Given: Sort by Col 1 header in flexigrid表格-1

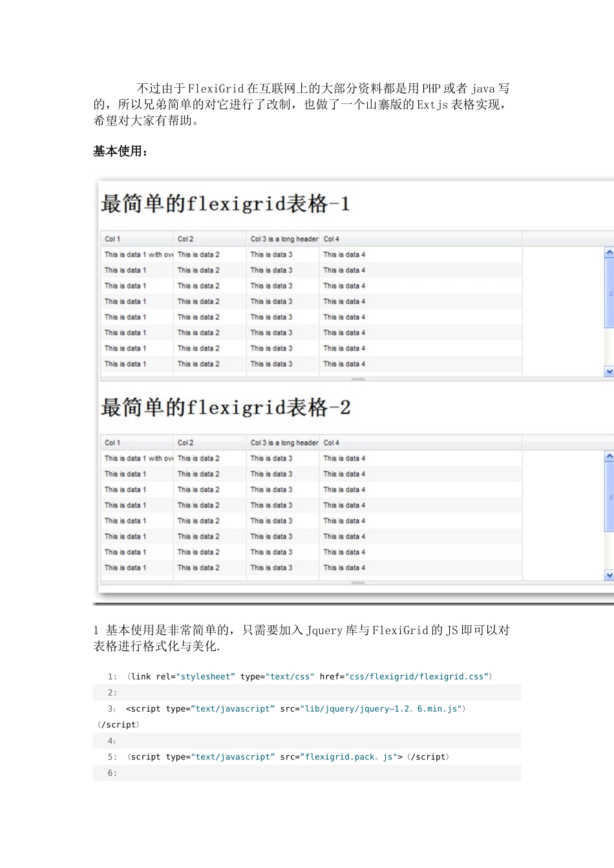Looking at the screenshot, I should point(136,239).
